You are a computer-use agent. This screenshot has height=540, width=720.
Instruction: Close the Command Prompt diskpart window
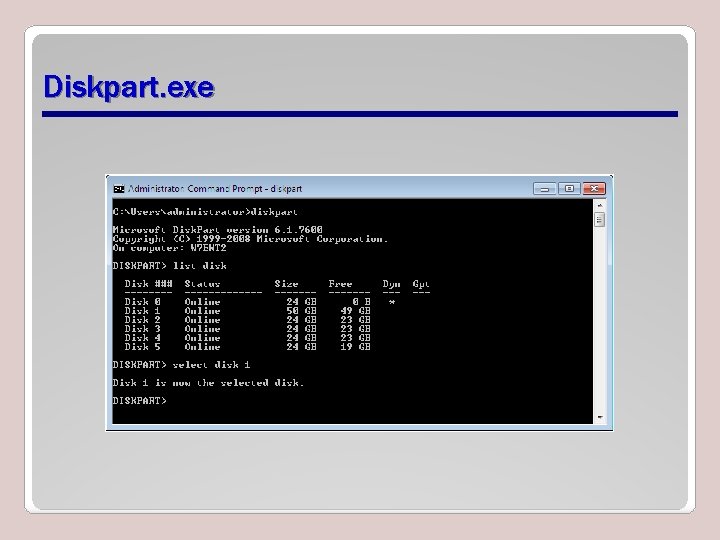click(594, 189)
